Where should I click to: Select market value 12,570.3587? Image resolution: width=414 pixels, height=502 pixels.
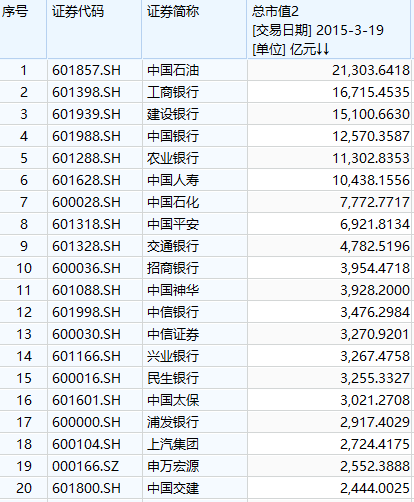[x=329, y=136]
